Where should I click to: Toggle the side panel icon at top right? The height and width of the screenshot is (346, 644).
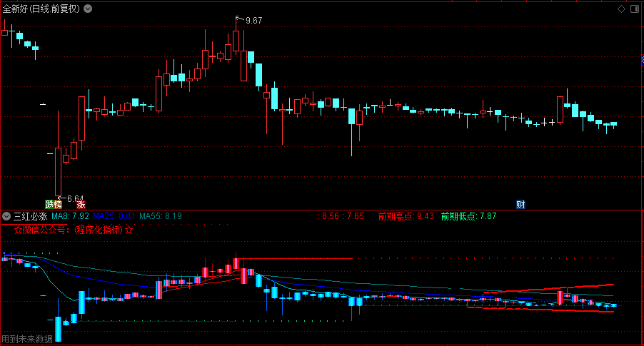point(635,9)
